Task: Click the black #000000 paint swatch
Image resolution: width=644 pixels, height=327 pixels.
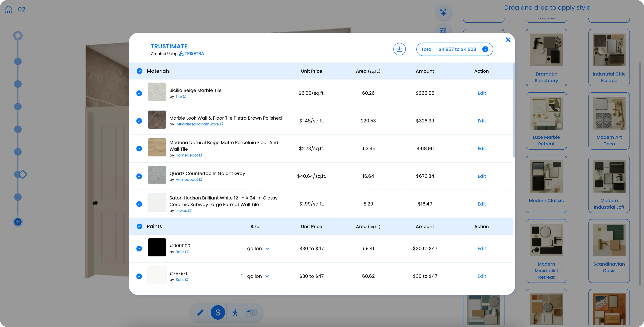Action: pyautogui.click(x=157, y=247)
